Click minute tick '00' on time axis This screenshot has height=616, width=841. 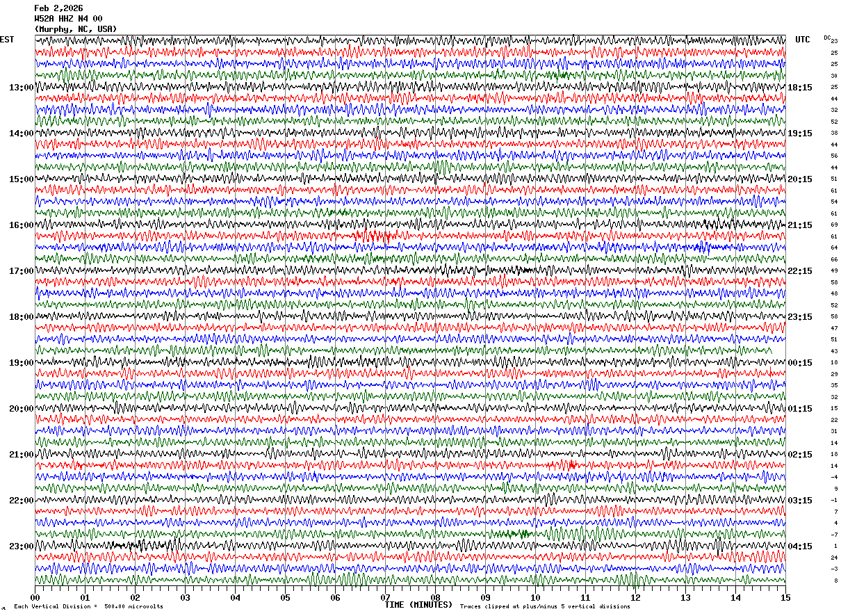pos(35,597)
